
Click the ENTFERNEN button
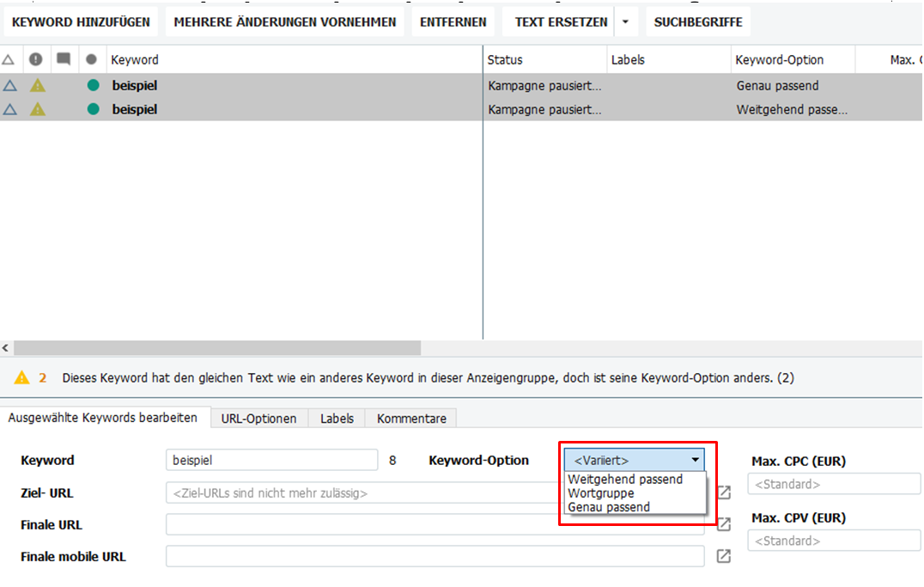(x=453, y=21)
